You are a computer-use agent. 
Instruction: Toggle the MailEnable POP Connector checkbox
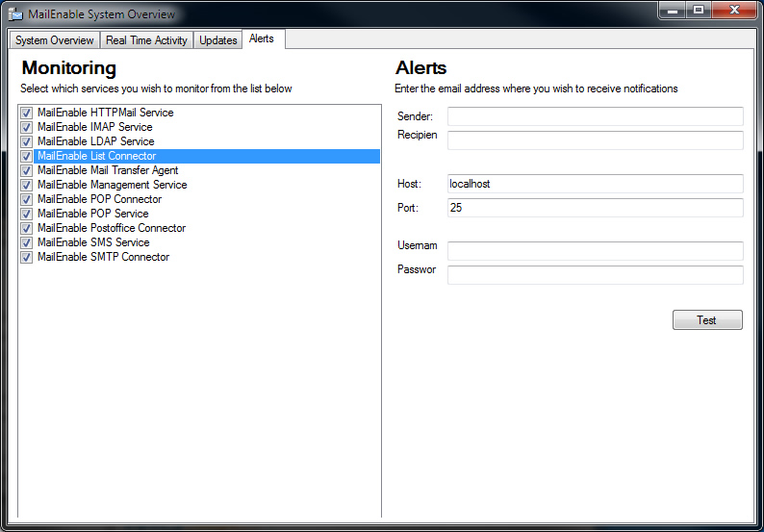(x=26, y=199)
